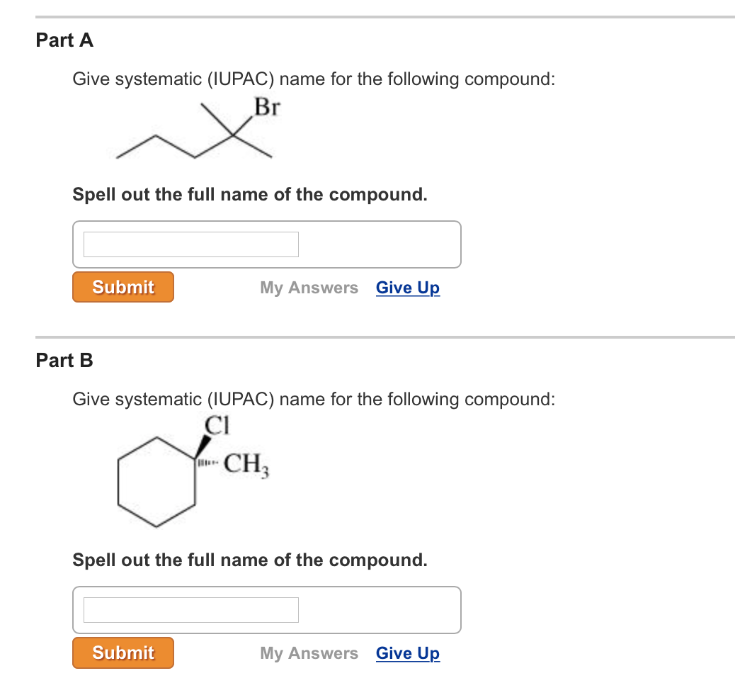Click My Answers in Part A
The image size is (735, 700).
tap(309, 288)
